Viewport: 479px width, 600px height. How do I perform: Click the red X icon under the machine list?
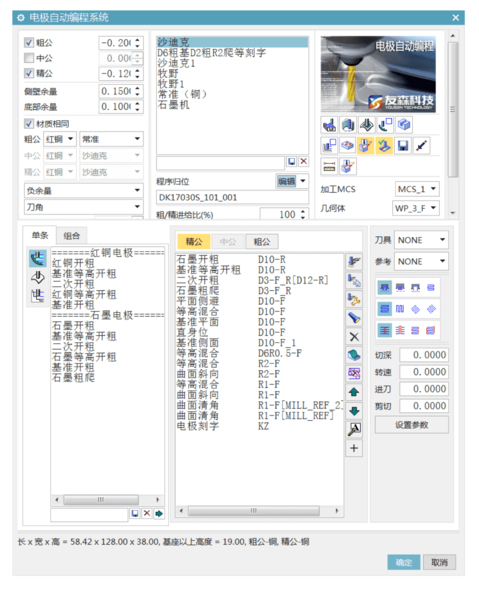pos(303,161)
